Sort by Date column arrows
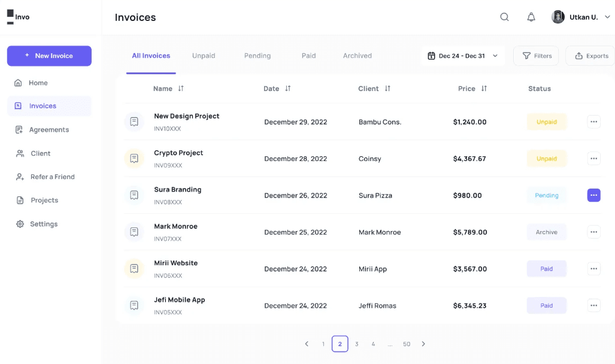This screenshot has width=615, height=364. point(288,88)
